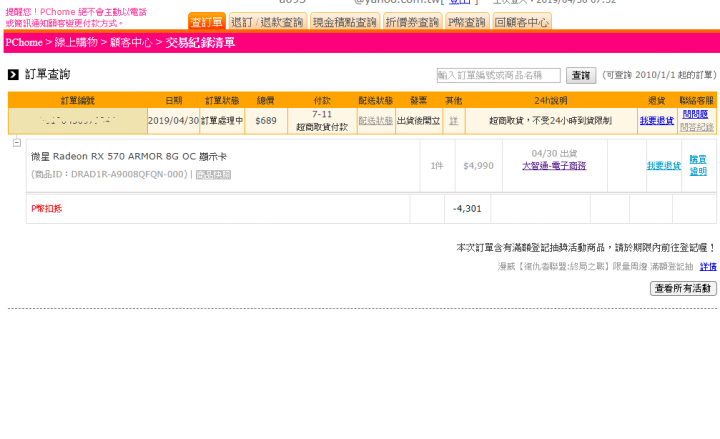The height and width of the screenshot is (439, 720).
Task: Click the 出貨後開立 invoice cell
Action: [x=418, y=120]
